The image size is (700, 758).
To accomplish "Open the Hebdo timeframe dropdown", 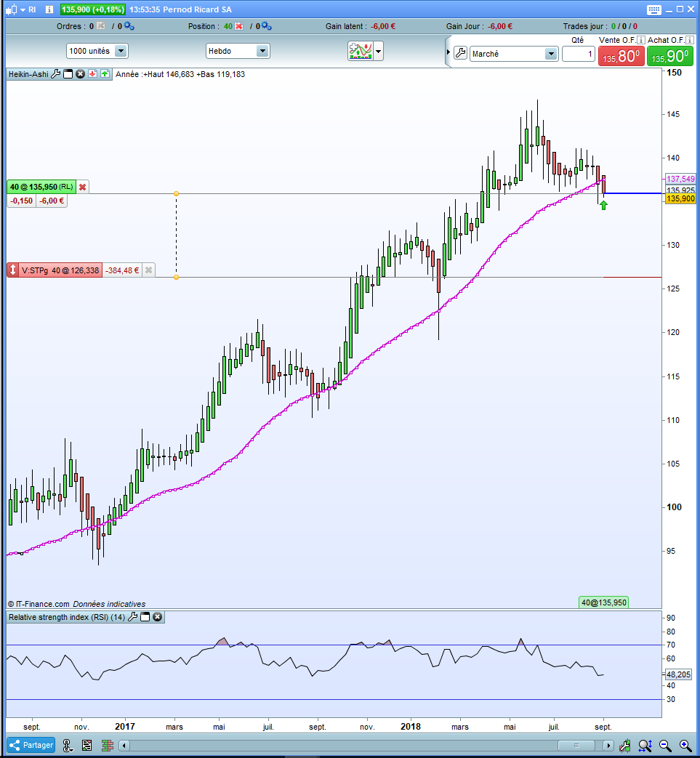I will pos(238,51).
